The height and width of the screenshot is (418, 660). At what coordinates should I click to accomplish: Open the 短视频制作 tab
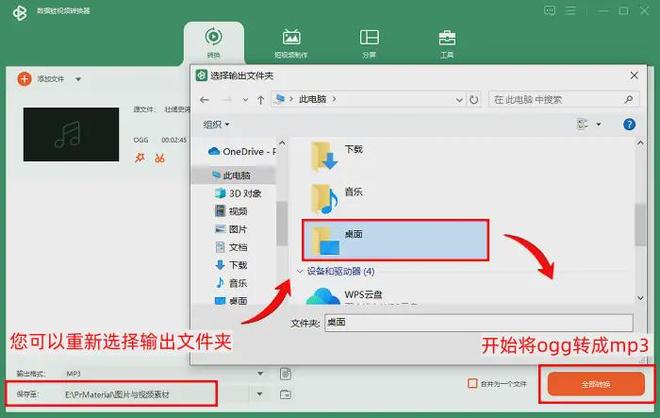click(291, 44)
